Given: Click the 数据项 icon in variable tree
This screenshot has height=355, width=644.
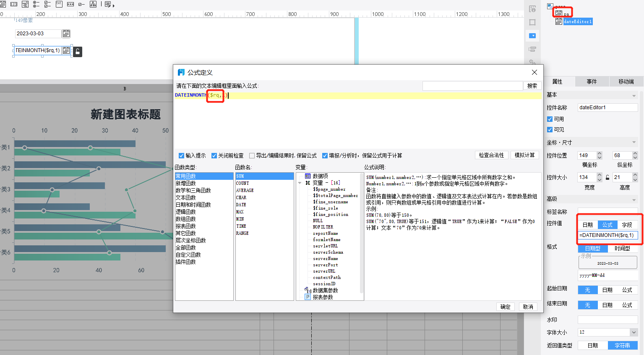Looking at the screenshot, I should [308, 176].
